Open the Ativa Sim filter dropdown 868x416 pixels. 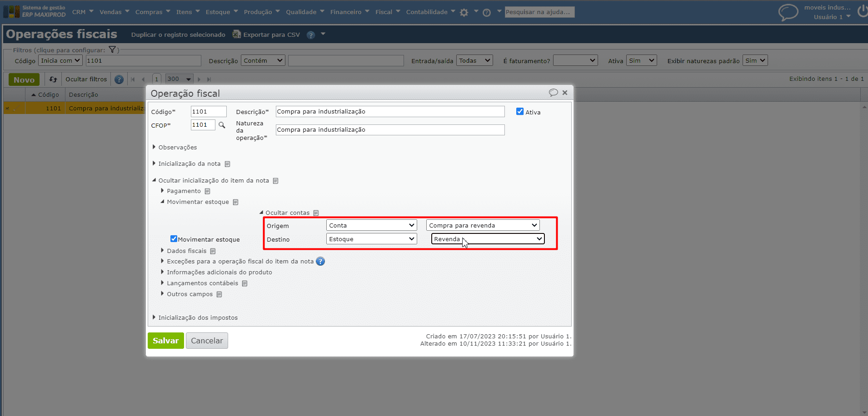642,60
